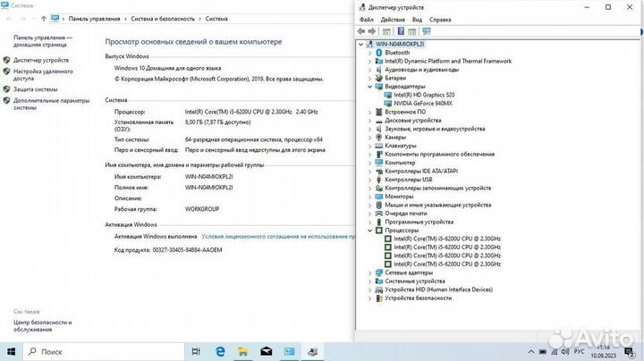This screenshot has width=644, height=361.
Task: Click the Back arrow in Device Manager toolbar
Action: (361, 31)
